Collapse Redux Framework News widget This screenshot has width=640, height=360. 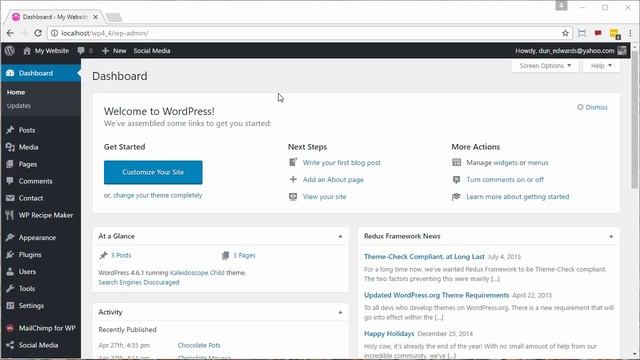click(x=611, y=236)
